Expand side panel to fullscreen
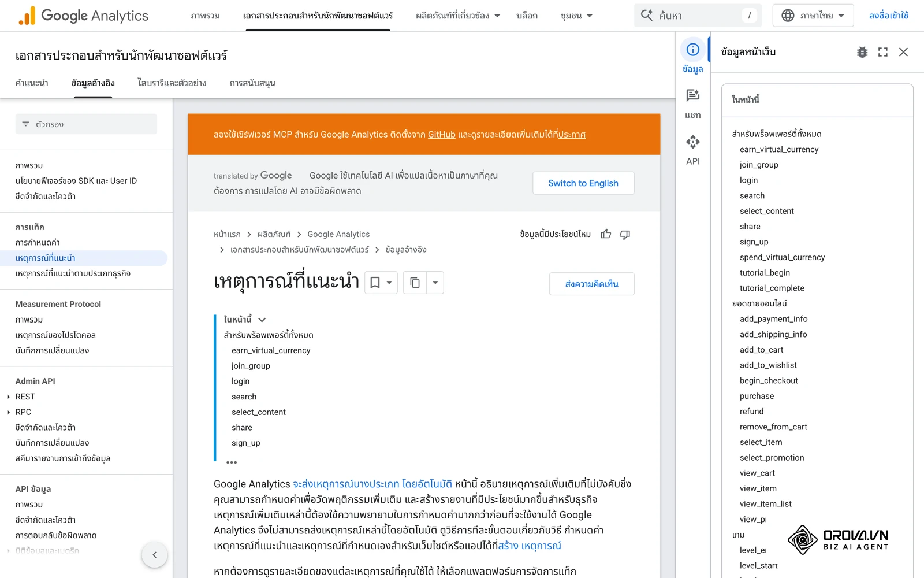 [883, 52]
